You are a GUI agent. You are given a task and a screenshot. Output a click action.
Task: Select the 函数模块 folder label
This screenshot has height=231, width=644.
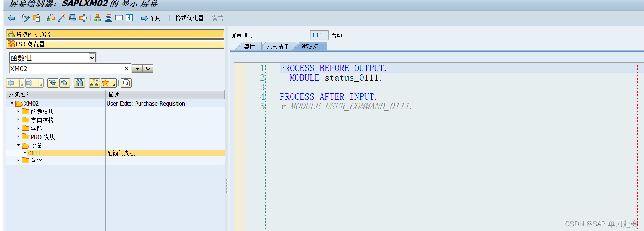42,112
